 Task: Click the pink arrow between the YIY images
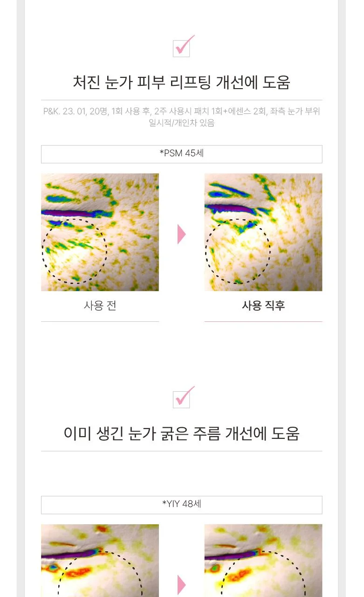(x=182, y=585)
